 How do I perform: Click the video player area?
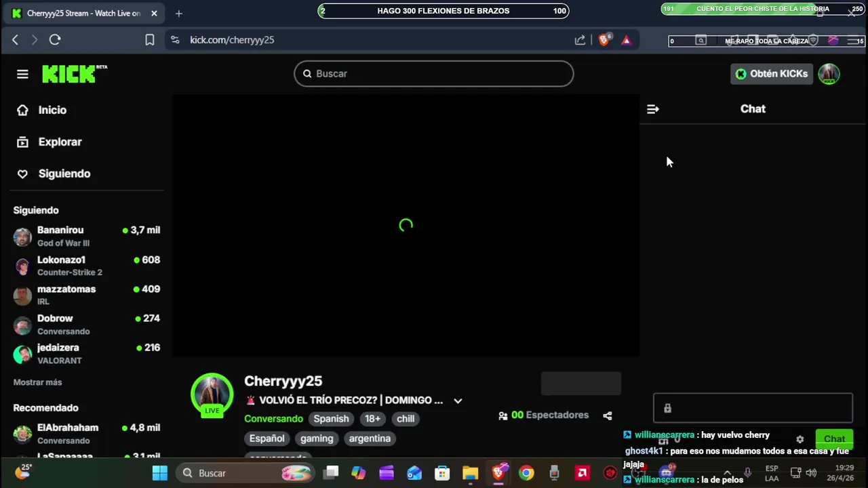click(406, 226)
